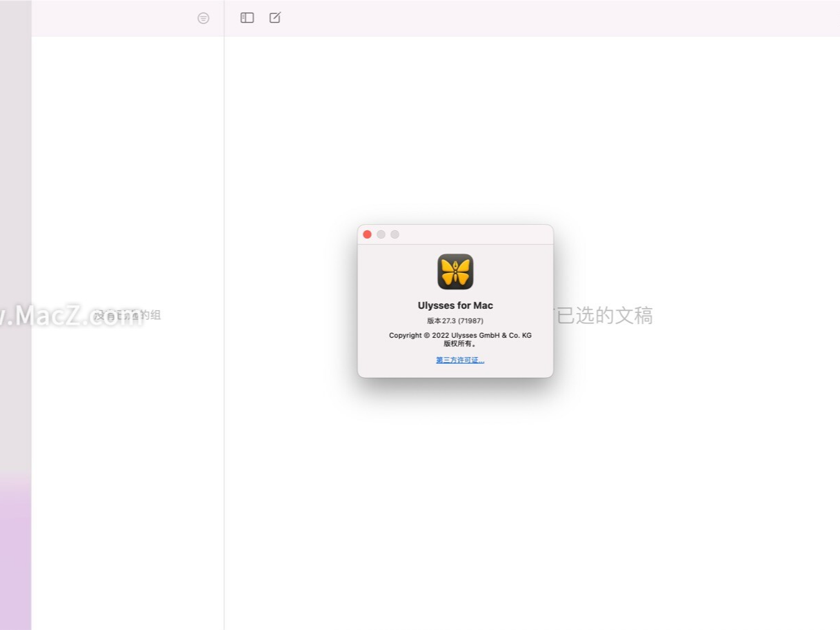Minimize the About window

click(x=381, y=234)
